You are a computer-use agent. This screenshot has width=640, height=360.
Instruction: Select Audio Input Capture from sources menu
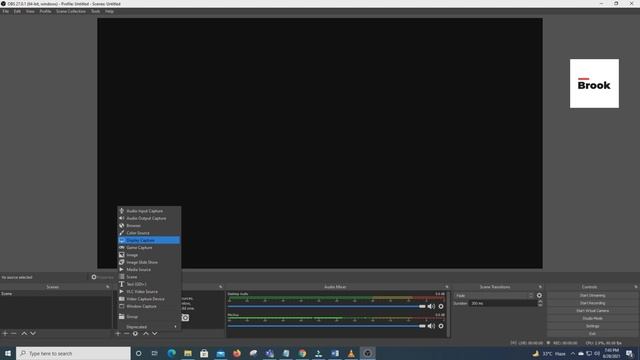click(x=149, y=211)
